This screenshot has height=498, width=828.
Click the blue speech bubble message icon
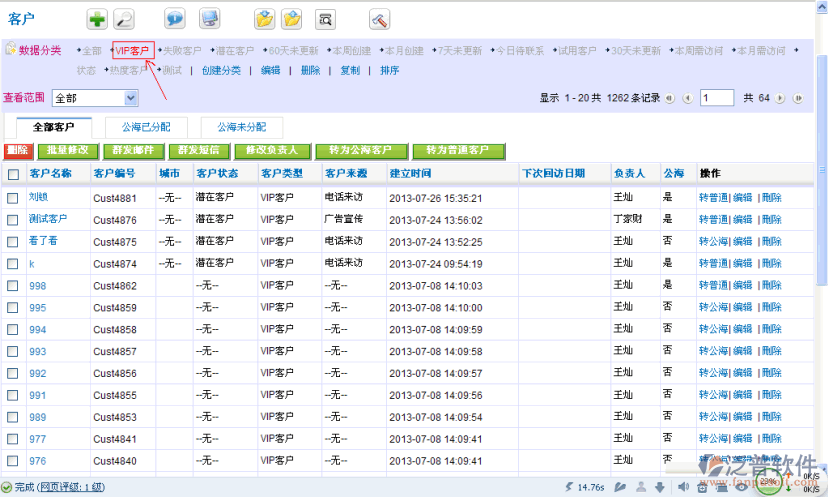pyautogui.click(x=175, y=18)
